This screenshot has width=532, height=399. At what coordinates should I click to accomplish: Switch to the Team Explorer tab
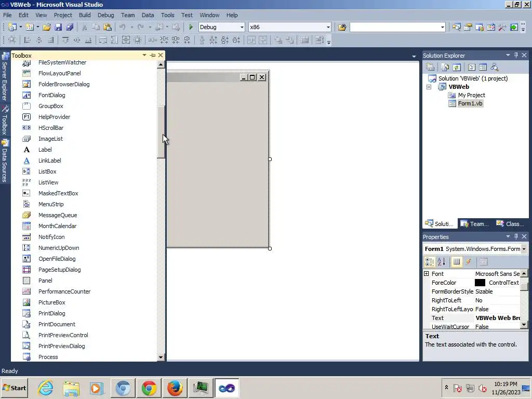tap(475, 224)
